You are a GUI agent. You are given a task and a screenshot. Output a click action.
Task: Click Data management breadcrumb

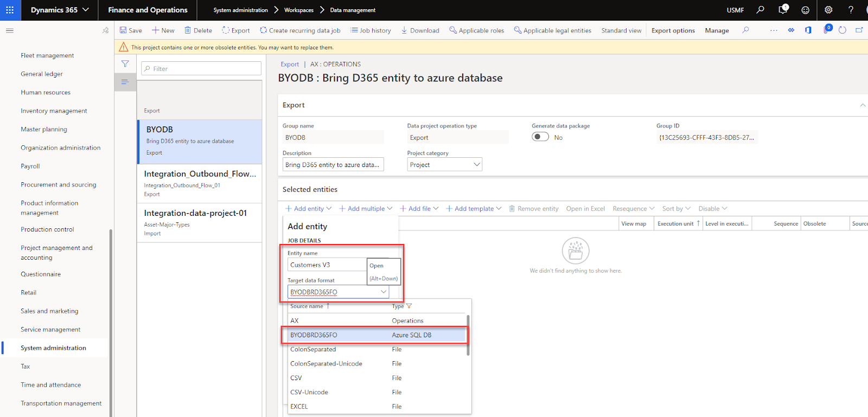[353, 10]
